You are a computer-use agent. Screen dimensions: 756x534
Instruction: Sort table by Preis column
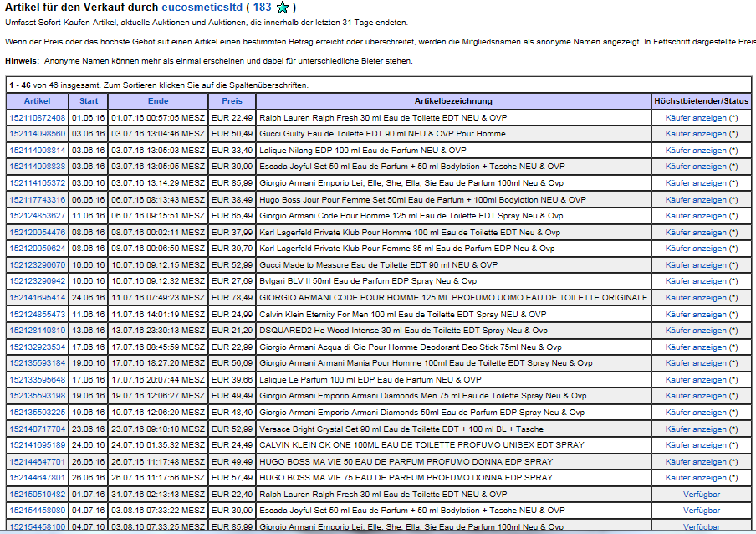point(232,100)
